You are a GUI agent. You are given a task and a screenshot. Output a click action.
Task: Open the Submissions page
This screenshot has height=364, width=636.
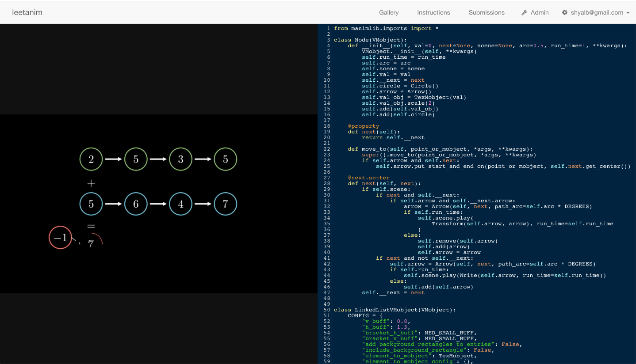pos(487,12)
